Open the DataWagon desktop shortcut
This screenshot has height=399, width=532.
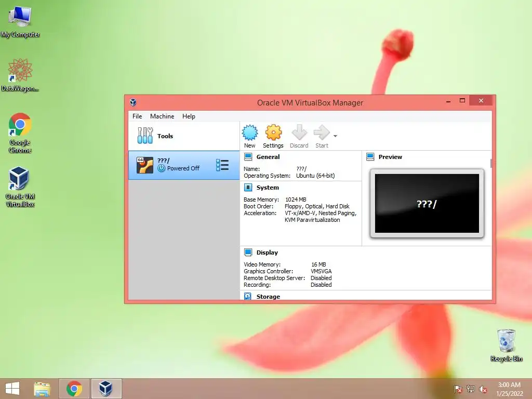(x=20, y=75)
